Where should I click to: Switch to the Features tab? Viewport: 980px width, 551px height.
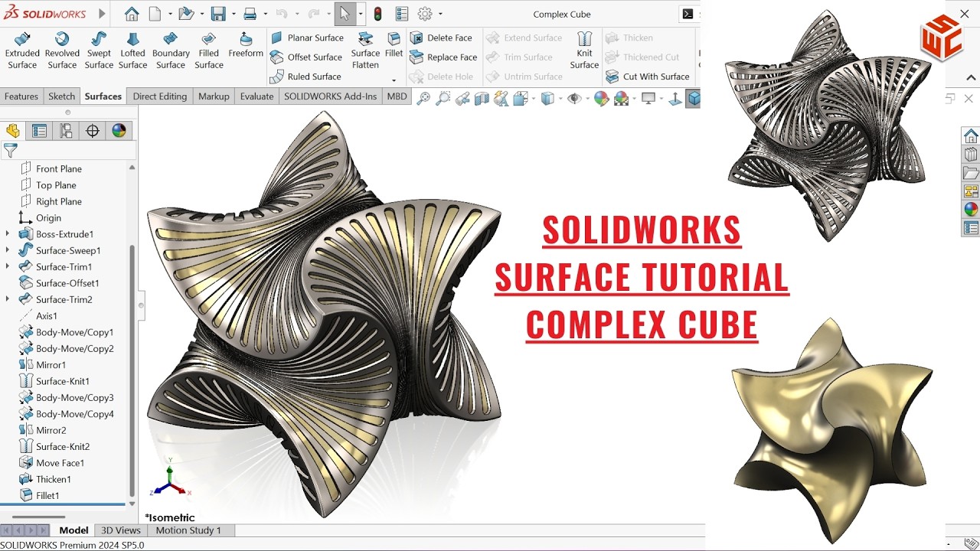[x=21, y=96]
